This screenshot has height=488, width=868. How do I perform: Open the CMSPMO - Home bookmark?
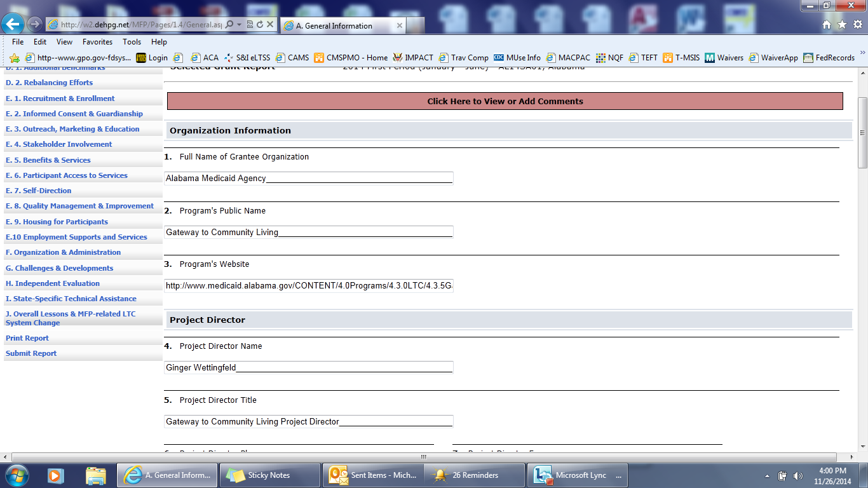coord(351,58)
